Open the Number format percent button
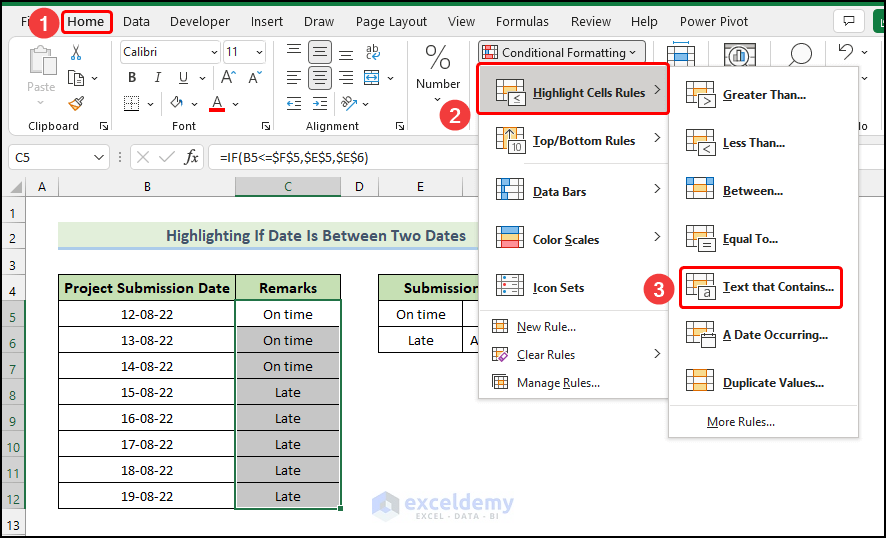This screenshot has height=538, width=886. [x=438, y=73]
